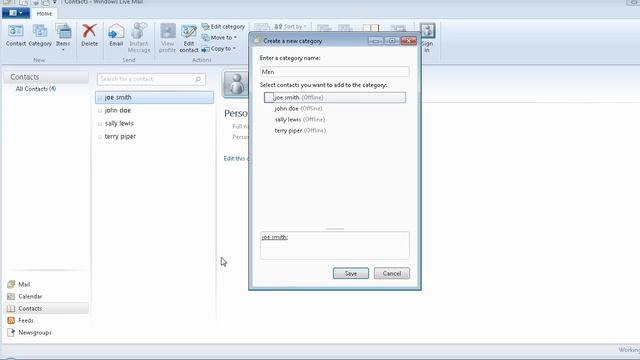The height and width of the screenshot is (360, 640).
Task: Click the search magnifier icon
Action: coord(198,79)
